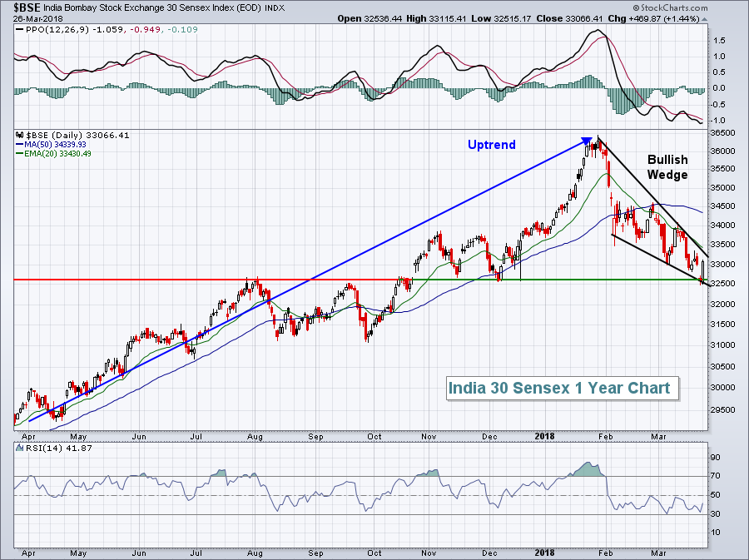Click the 50 label on the RSI axis

716,495
